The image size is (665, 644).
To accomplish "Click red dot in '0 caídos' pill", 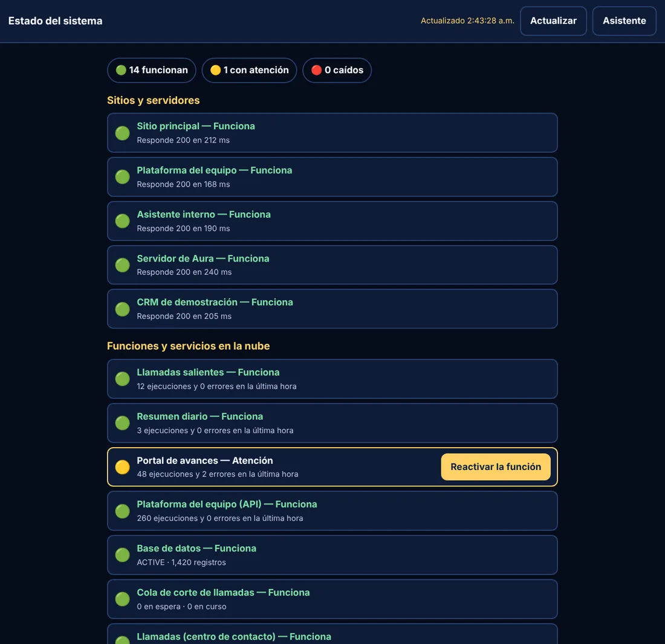I will point(316,70).
